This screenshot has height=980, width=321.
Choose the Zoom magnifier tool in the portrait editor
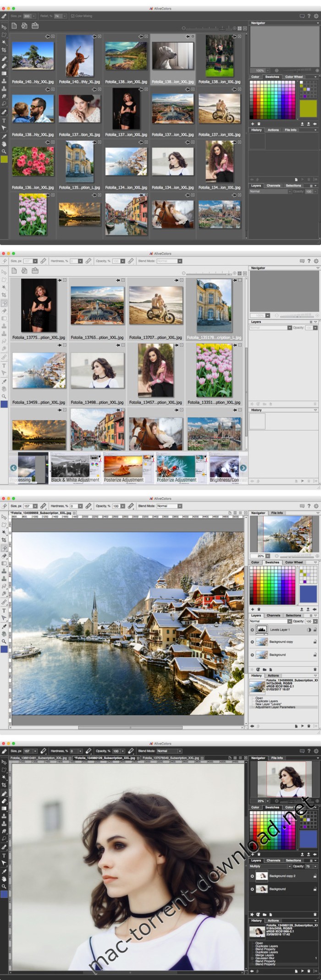click(x=4, y=887)
